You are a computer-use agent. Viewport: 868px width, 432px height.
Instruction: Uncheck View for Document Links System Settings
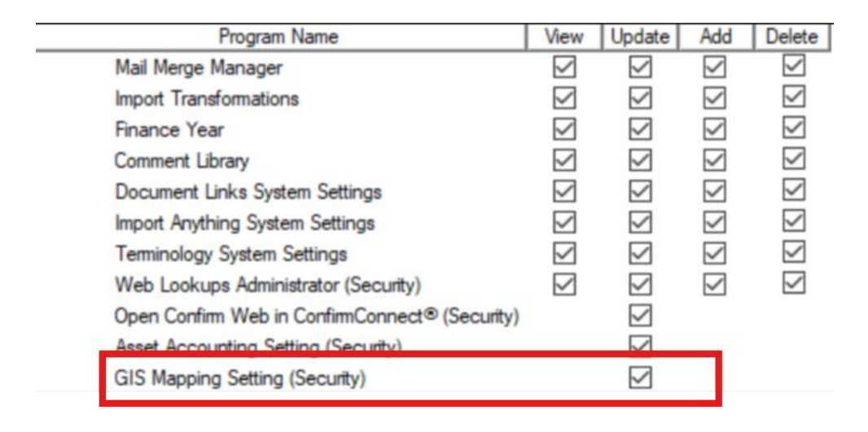[563, 192]
